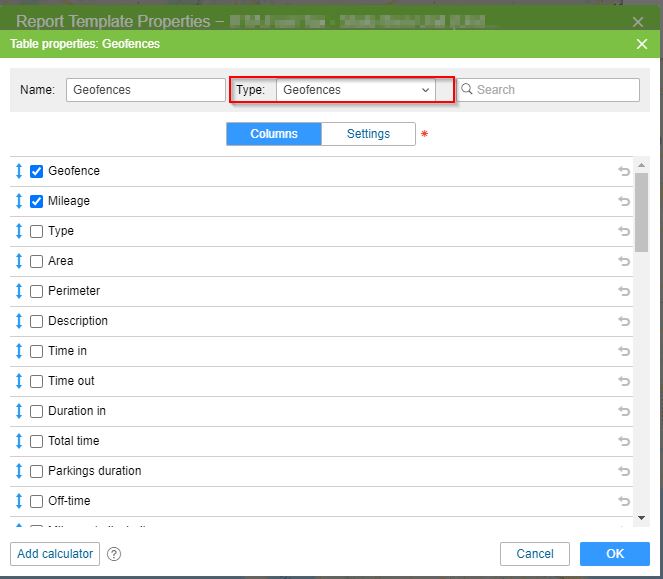The height and width of the screenshot is (579, 663).
Task: Click the undo icon for Total time row
Action: [x=624, y=441]
